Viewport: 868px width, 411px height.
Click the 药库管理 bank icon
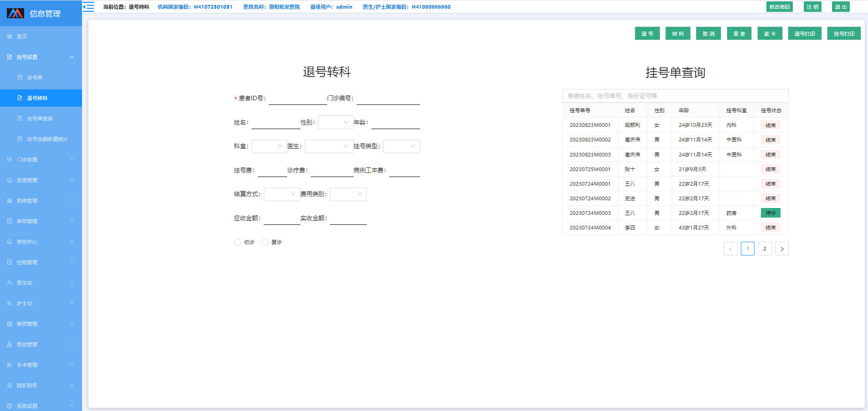pyautogui.click(x=10, y=201)
